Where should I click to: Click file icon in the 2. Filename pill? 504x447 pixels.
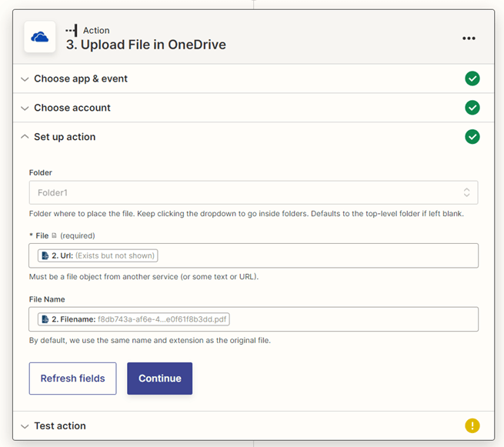45,319
